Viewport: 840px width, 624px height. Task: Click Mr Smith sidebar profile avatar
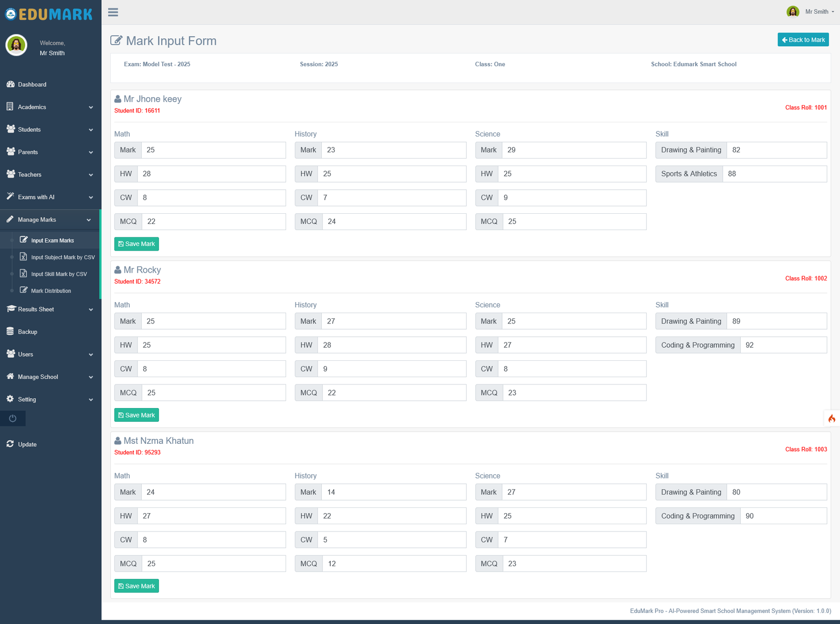click(16, 46)
